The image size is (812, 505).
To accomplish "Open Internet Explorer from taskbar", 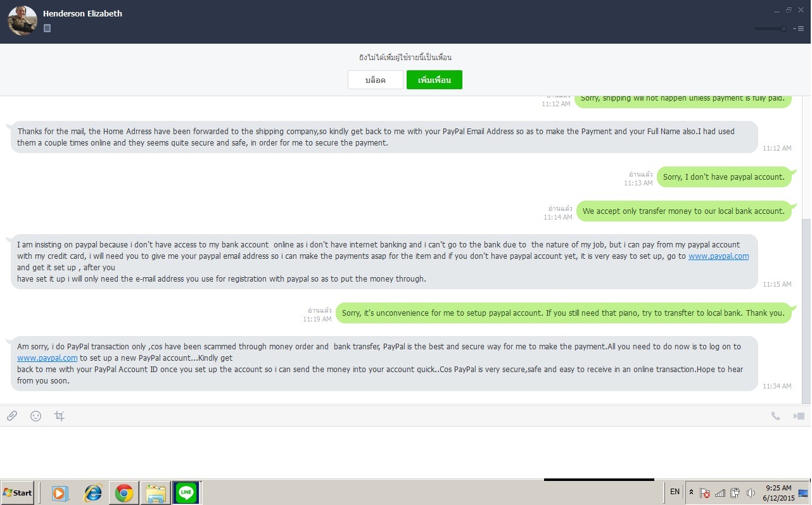I will coord(93,493).
